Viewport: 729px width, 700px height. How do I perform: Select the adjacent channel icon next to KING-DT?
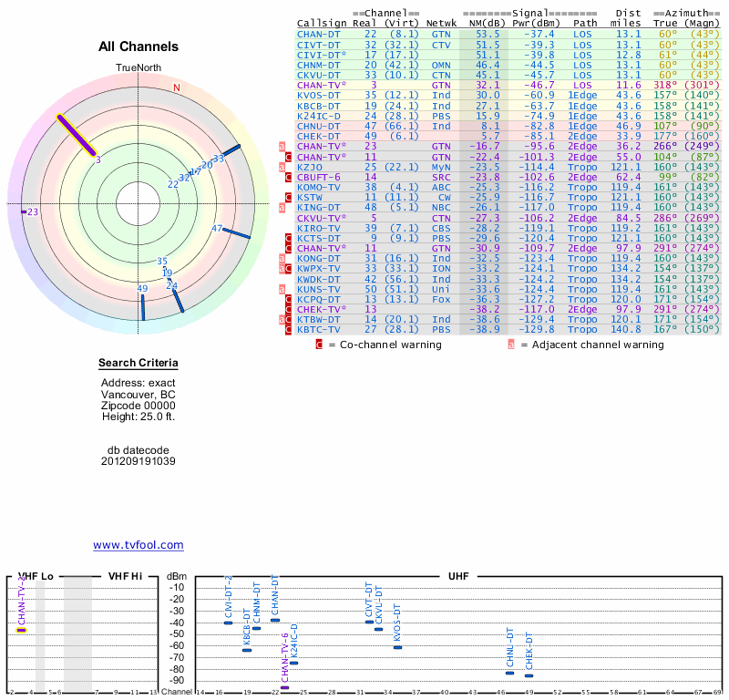point(282,207)
